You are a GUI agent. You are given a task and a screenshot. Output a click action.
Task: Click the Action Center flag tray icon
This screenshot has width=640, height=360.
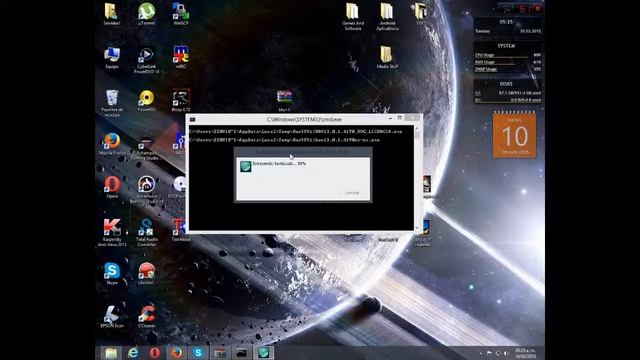489,353
